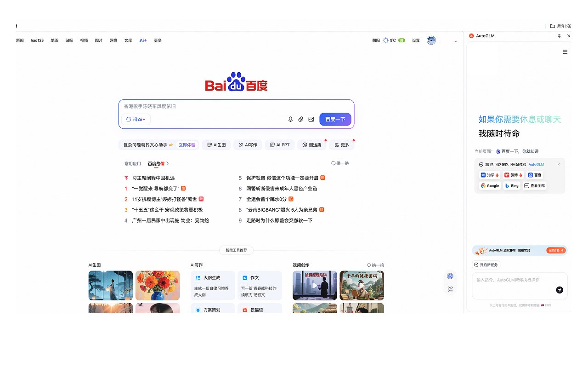This screenshot has width=588, height=368.
Task: Click the AI+ navigation icon
Action: (143, 40)
